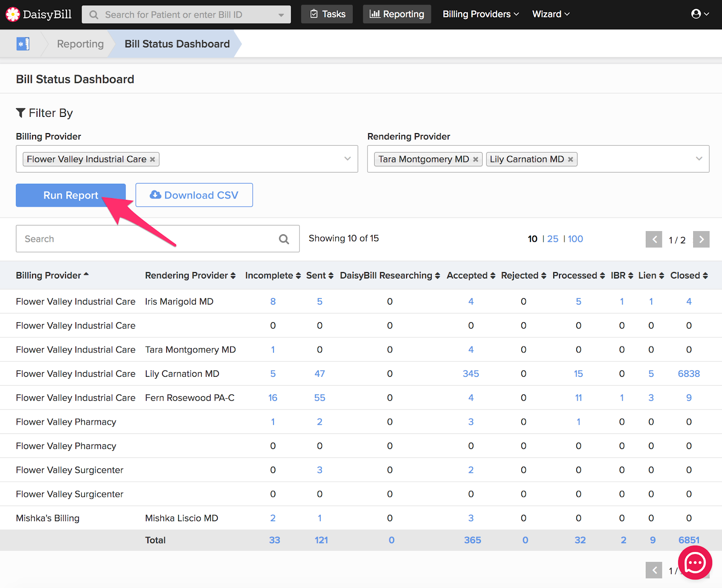Open the Tasks page
The width and height of the screenshot is (722, 588).
coord(327,14)
